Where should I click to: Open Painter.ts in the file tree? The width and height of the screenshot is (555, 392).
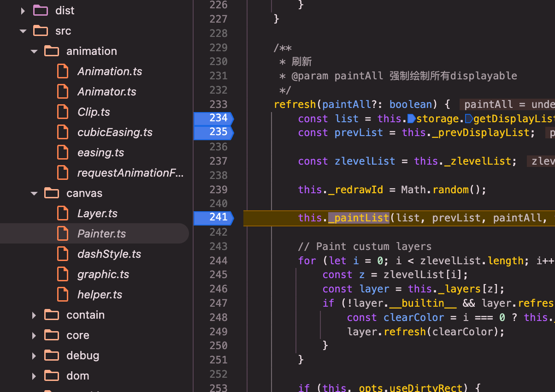(101, 234)
